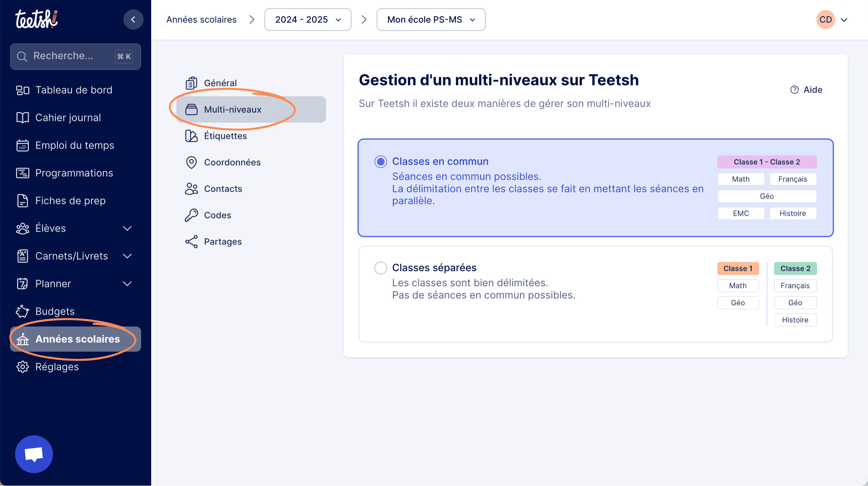
Task: Click the green Classe 2 tag
Action: 795,268
